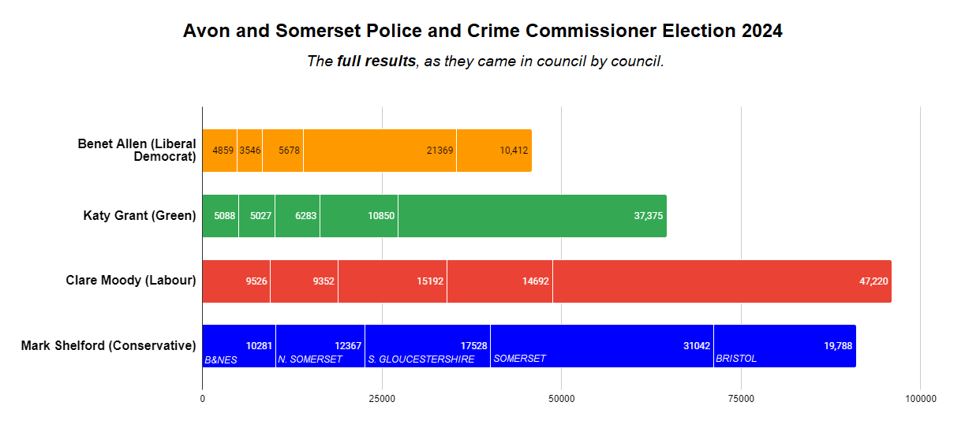Click Katy Grant's 10850 Somerset segment
The width and height of the screenshot is (980, 443).
(x=359, y=216)
